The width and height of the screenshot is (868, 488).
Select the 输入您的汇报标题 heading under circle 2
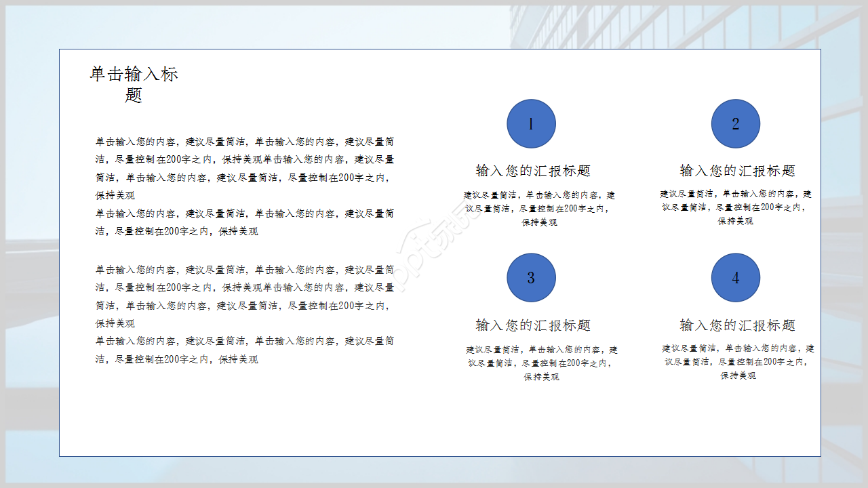point(736,171)
